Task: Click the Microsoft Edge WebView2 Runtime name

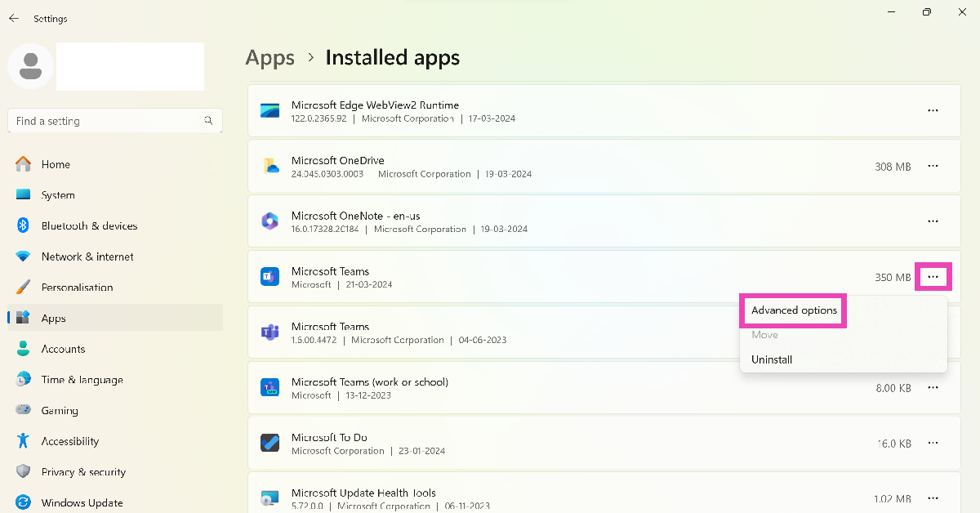Action: coord(375,105)
